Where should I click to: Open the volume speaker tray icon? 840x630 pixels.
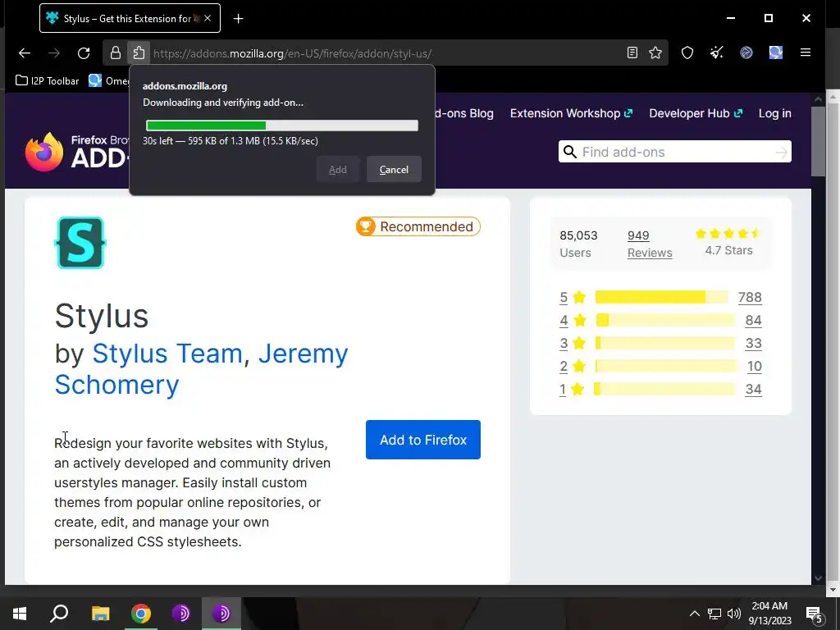click(734, 614)
